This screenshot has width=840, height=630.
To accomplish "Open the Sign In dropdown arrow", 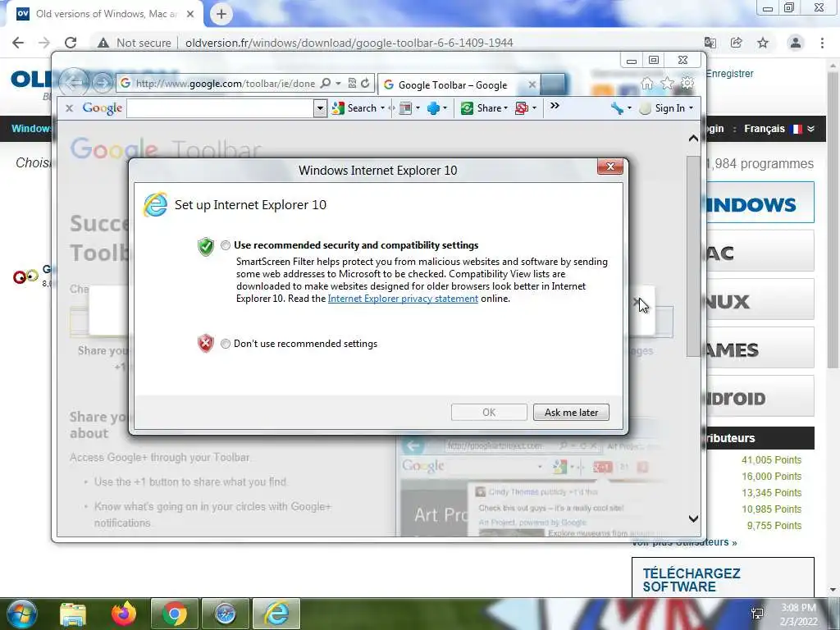I will 691,108.
